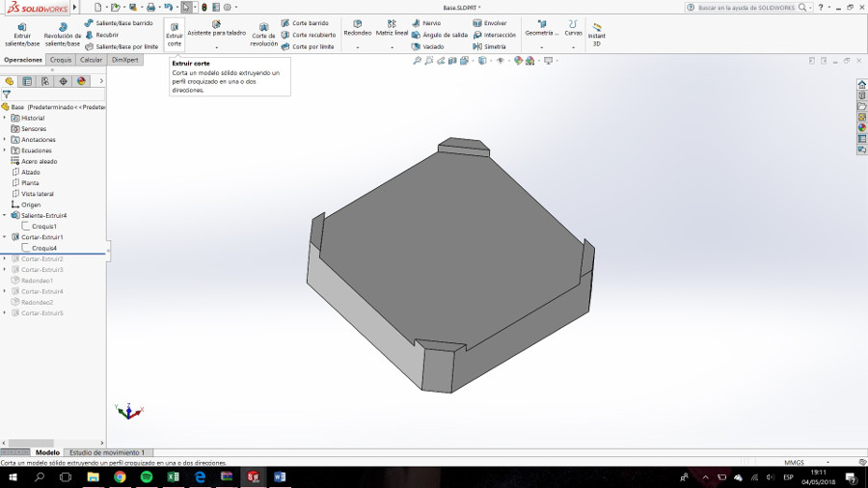
Task: Choose Saliente/Base barrido command
Action: point(119,23)
